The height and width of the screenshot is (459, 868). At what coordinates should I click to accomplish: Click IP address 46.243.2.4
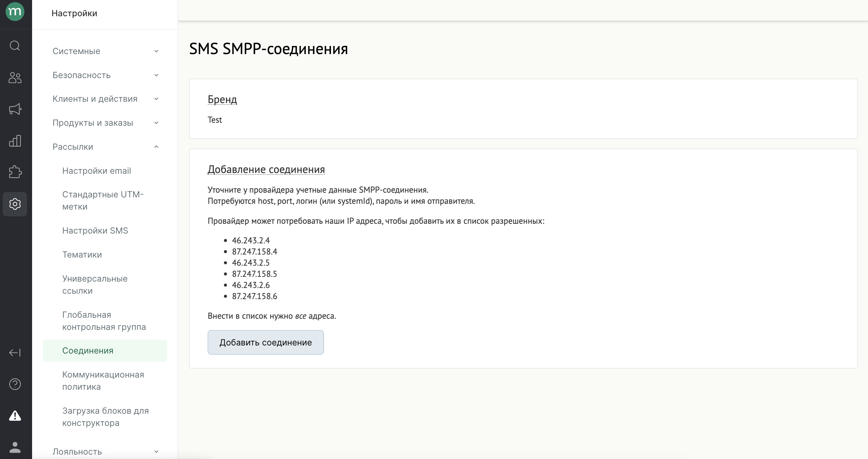(x=251, y=240)
